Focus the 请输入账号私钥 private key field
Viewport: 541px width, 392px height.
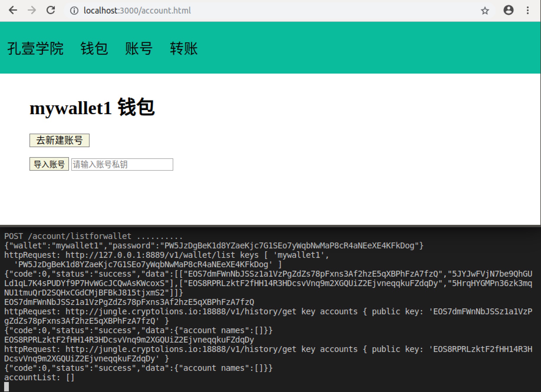[x=122, y=164]
